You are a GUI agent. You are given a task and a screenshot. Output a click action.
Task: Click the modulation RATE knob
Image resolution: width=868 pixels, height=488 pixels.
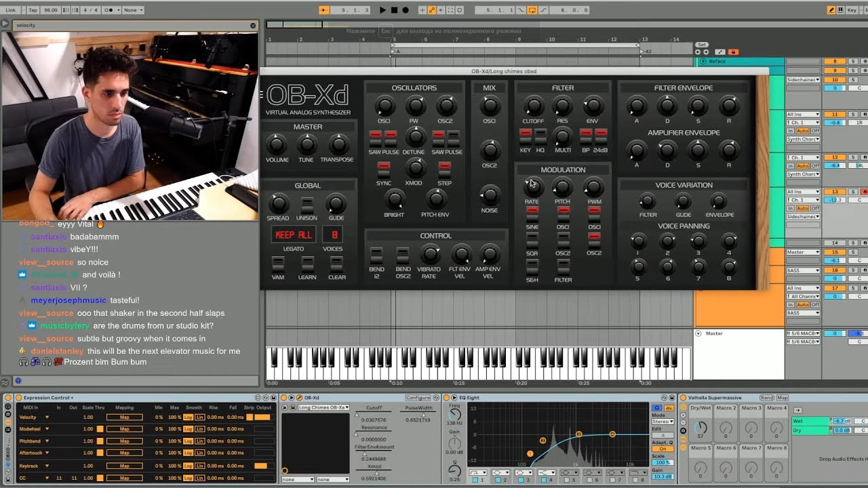[x=532, y=187]
